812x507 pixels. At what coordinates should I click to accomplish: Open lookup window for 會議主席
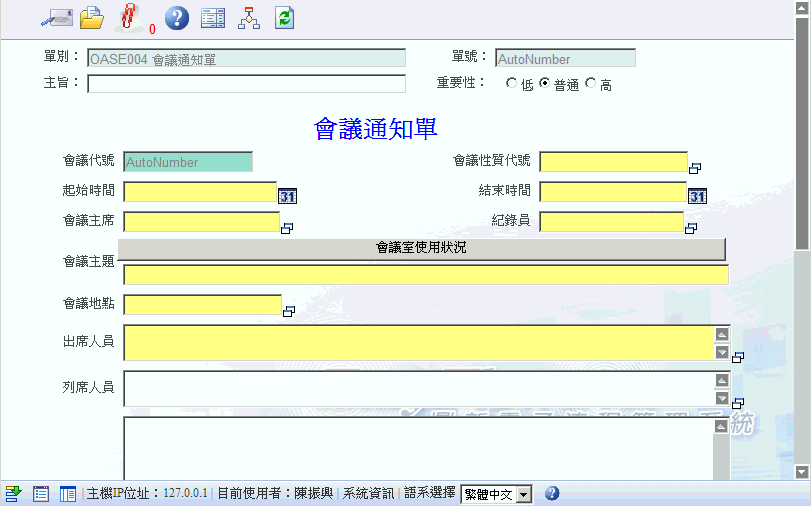pos(286,228)
